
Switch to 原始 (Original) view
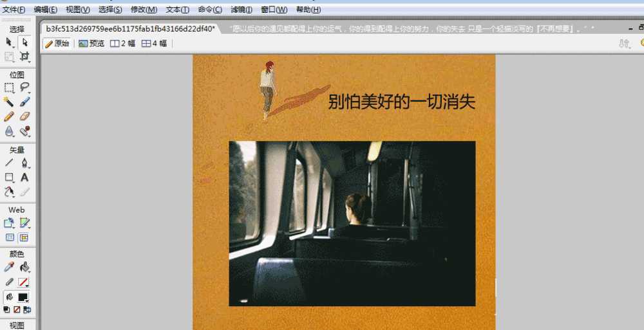click(57, 44)
